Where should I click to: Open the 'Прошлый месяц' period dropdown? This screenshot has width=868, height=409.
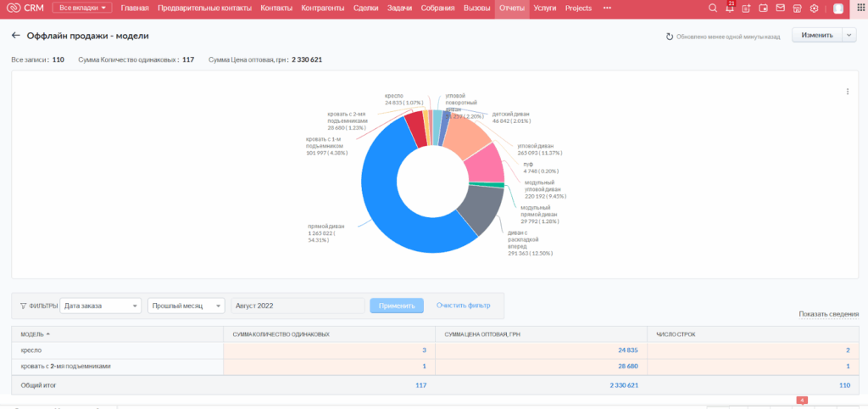pyautogui.click(x=186, y=305)
